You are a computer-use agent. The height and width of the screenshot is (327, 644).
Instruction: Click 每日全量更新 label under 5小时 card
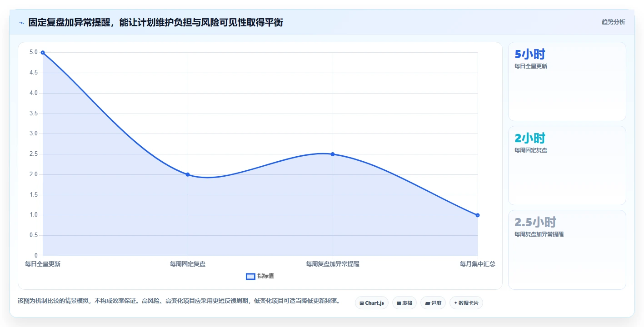530,66
